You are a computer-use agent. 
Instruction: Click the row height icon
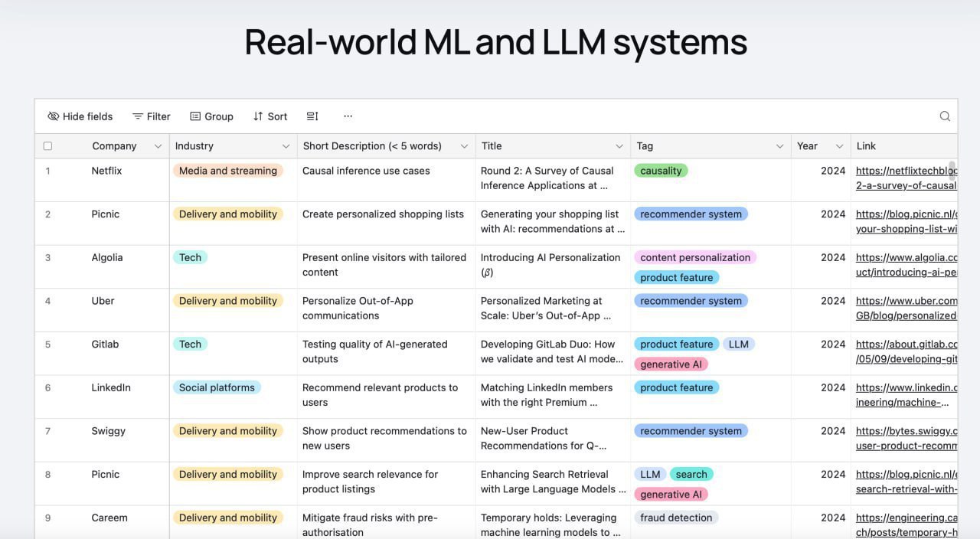click(x=312, y=116)
